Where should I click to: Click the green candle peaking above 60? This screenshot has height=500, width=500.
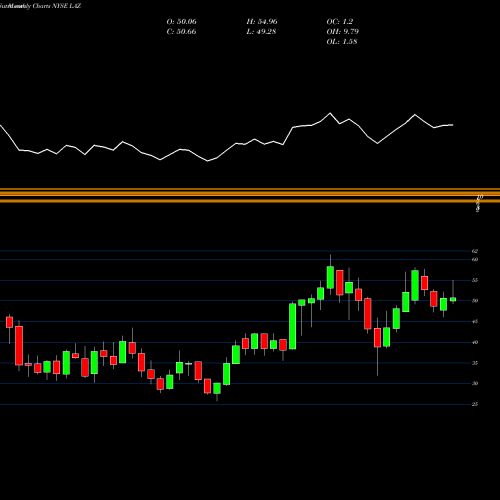[330, 277]
